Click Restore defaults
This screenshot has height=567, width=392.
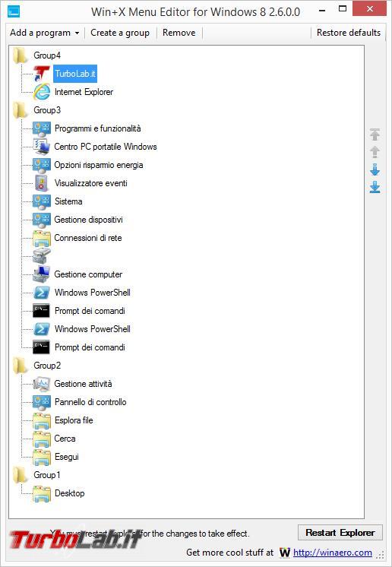tap(348, 33)
